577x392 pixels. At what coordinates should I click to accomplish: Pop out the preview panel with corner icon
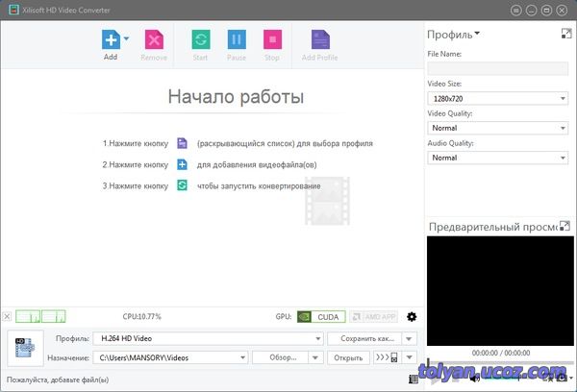[564, 226]
